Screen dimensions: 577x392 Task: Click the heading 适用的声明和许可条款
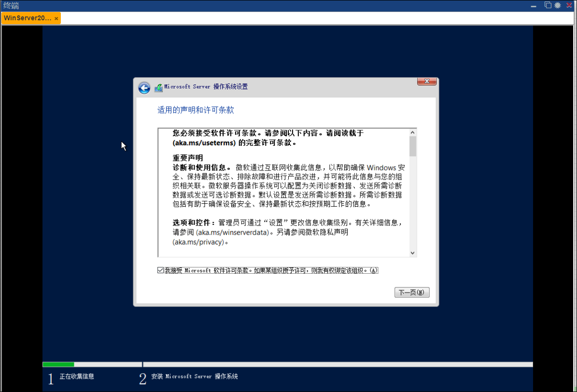tap(196, 110)
